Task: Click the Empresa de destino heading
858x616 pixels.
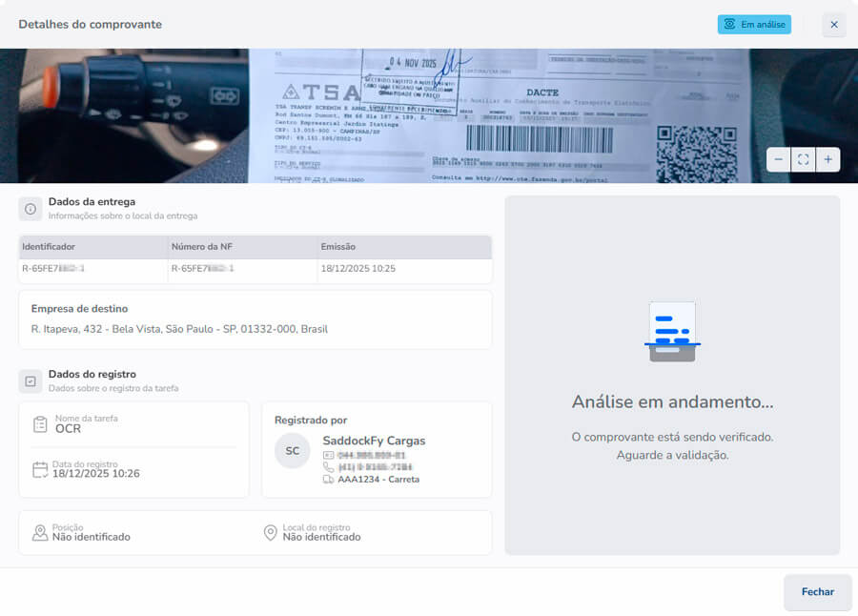Action: (79, 309)
